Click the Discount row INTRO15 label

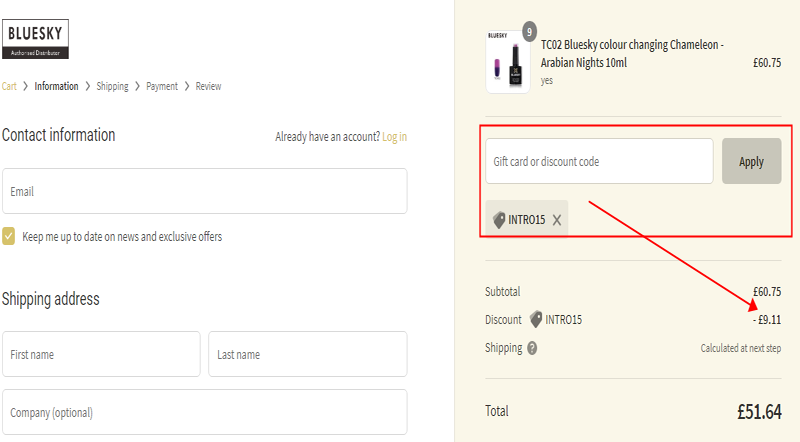click(x=563, y=320)
